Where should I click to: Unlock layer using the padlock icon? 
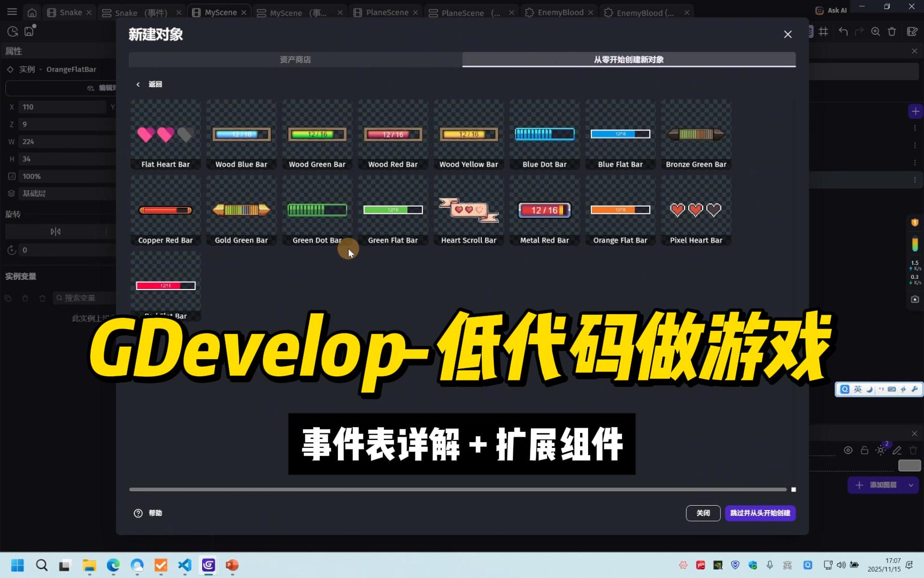864,450
